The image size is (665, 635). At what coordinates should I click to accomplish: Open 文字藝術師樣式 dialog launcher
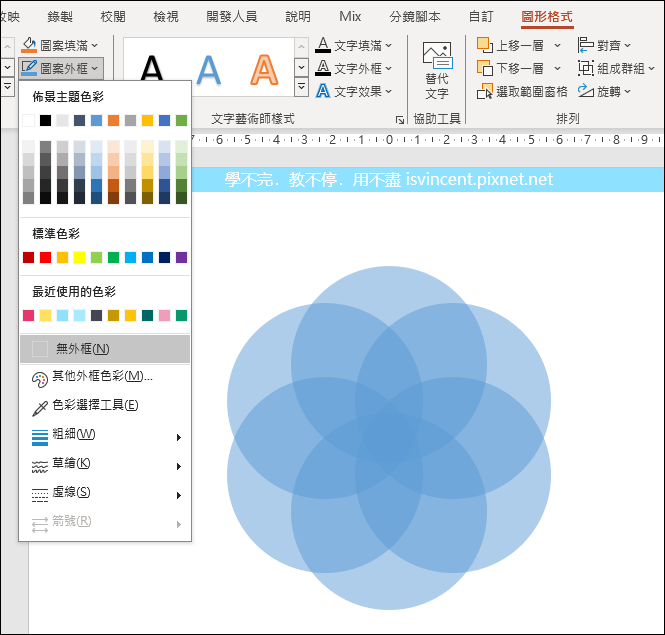pyautogui.click(x=400, y=120)
